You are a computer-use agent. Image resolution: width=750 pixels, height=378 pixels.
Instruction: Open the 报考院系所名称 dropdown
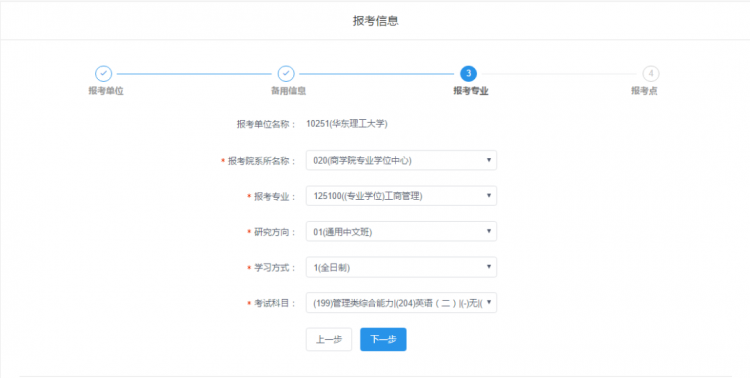[401, 160]
